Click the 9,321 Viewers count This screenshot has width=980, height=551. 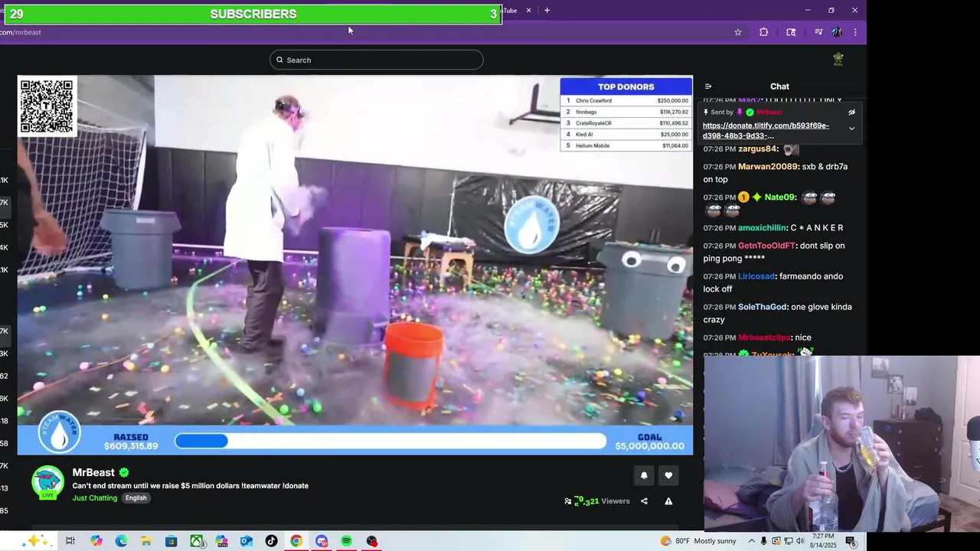tap(602, 501)
